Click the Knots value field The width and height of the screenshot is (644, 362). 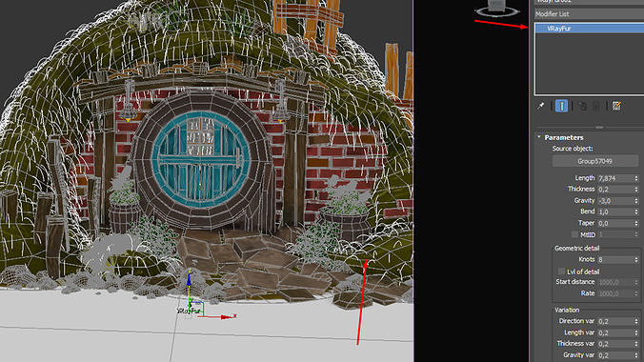click(x=615, y=260)
